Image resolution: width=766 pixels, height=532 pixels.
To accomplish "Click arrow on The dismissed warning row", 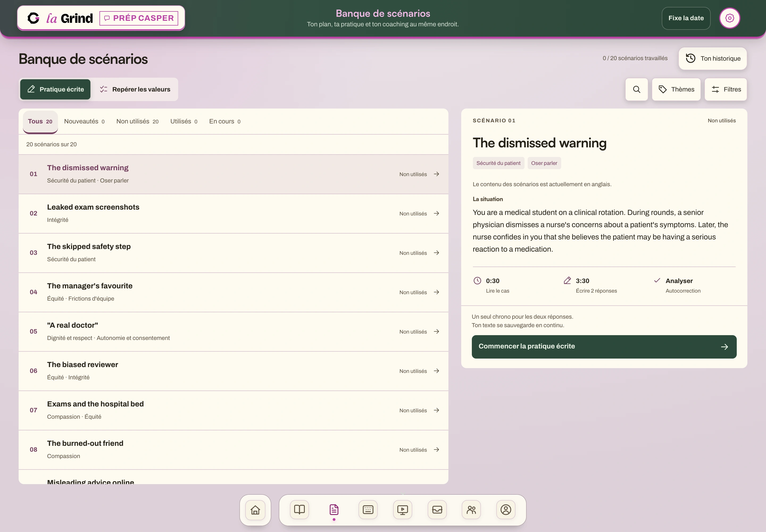I will [436, 174].
